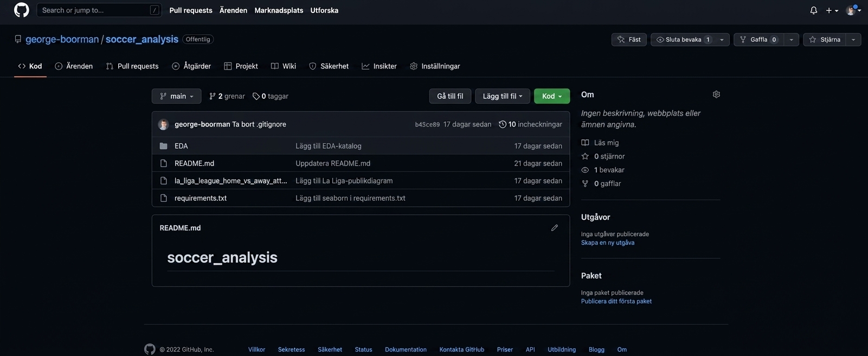Open the EDA folder
Screen dimensions: 868x356
tap(181, 146)
